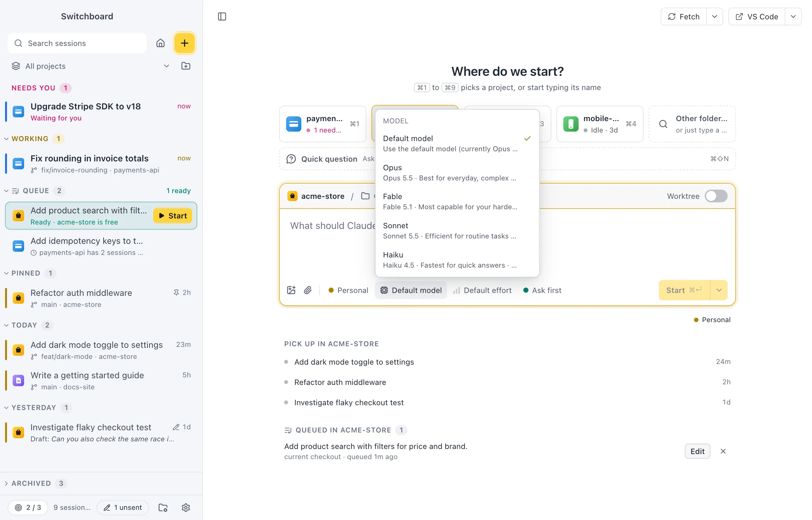Open the home icon next to search

pos(160,43)
